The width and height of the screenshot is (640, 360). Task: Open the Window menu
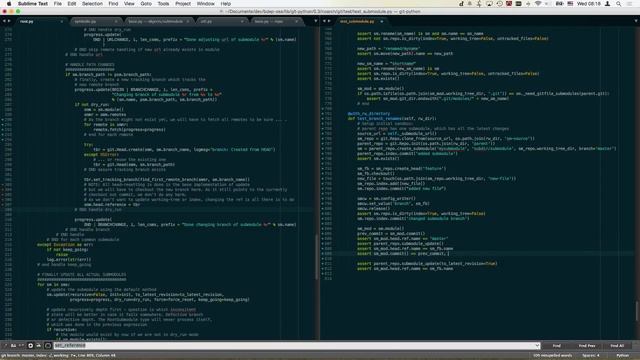tap(206, 4)
